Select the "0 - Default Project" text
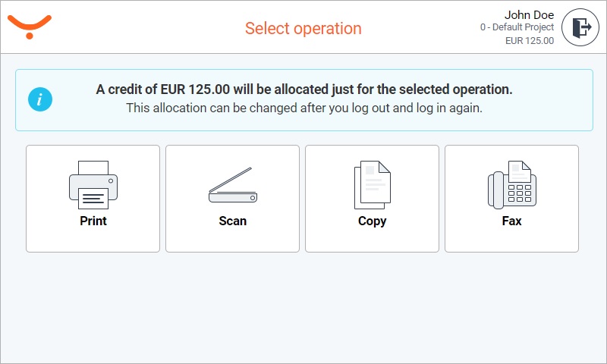 click(x=517, y=27)
